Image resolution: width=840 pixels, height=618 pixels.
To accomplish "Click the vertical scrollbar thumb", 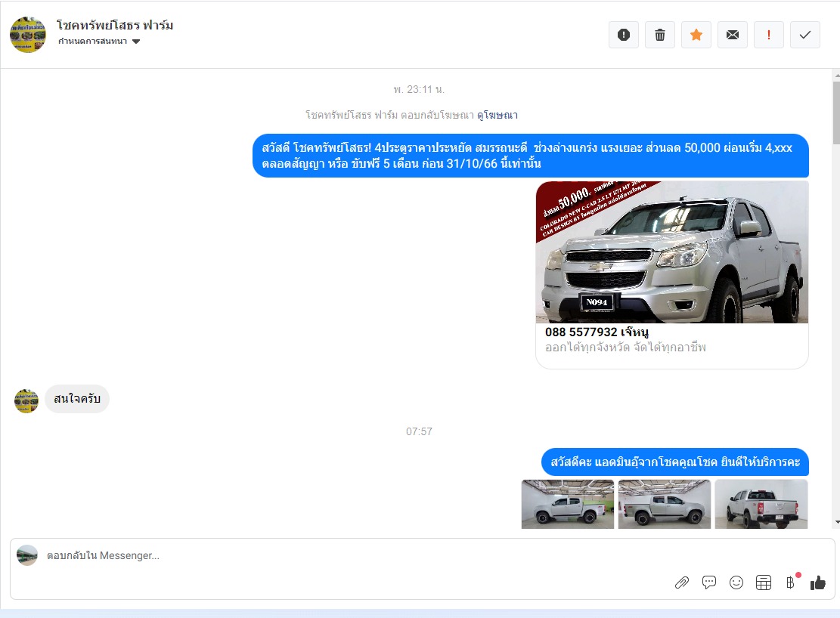I will (x=836, y=113).
